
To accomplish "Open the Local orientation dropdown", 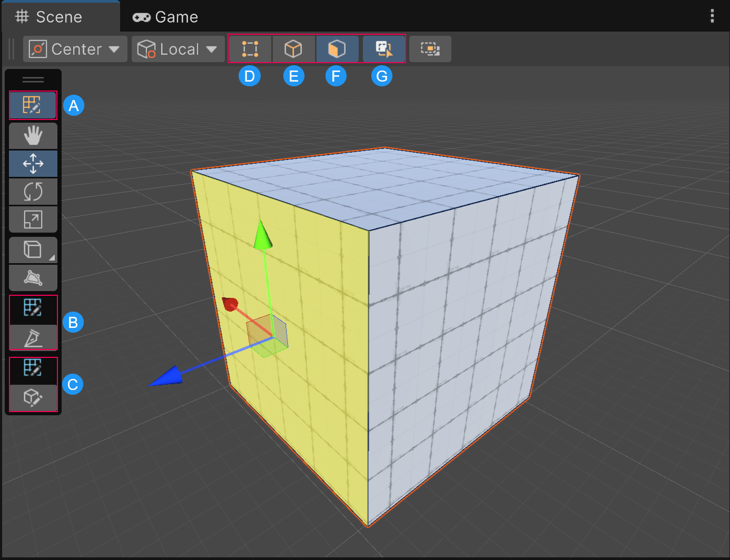I will click(177, 48).
